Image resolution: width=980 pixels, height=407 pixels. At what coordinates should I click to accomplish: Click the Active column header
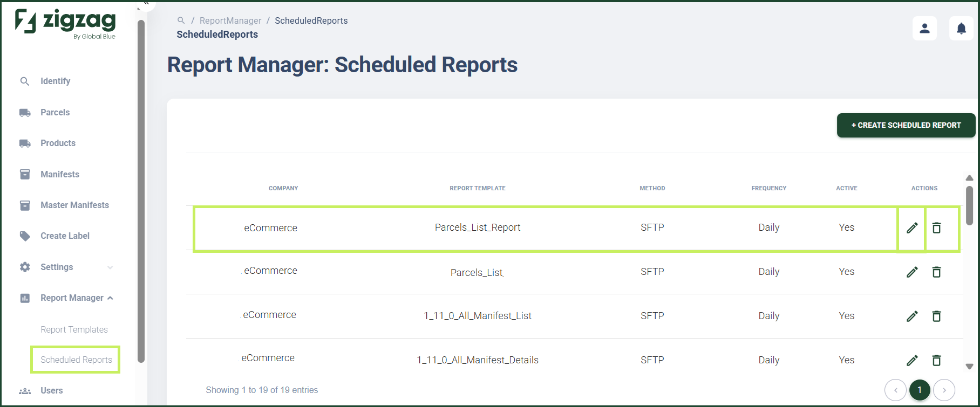847,188
